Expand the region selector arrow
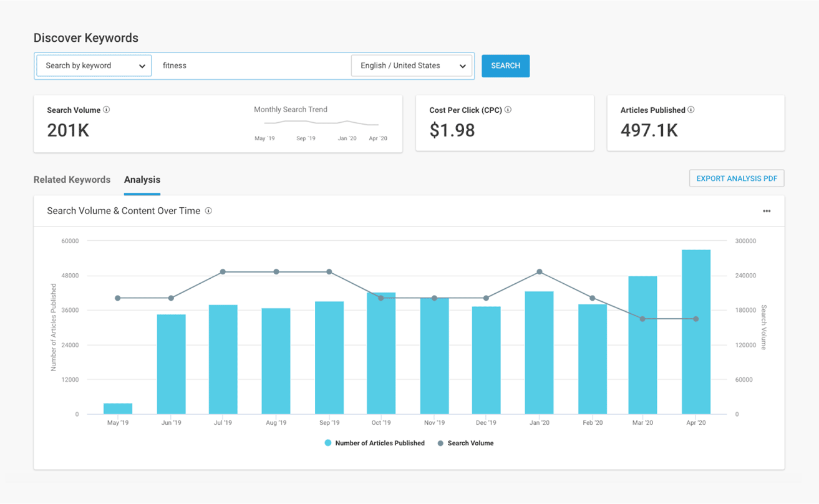Screen dimensions: 819x504 point(463,65)
